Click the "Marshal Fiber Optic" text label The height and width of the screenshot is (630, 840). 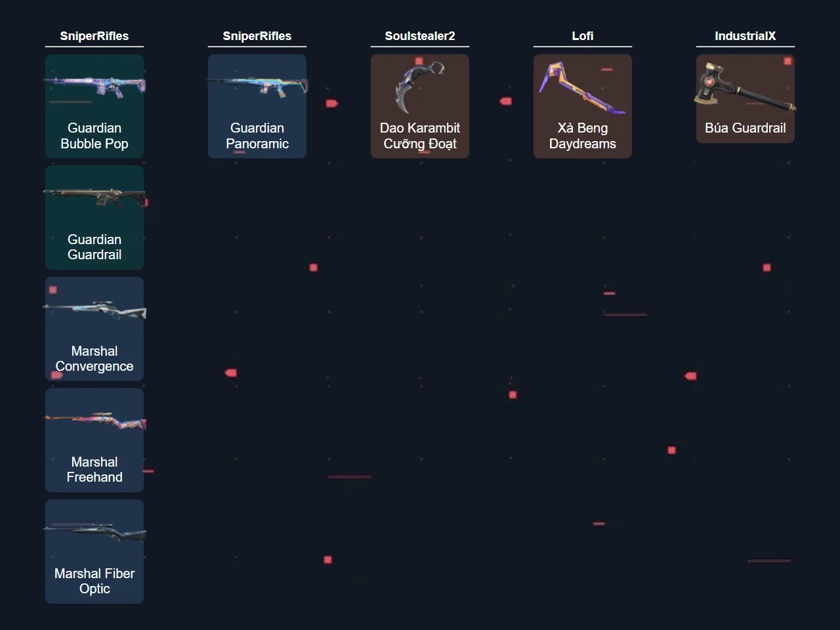(94, 581)
